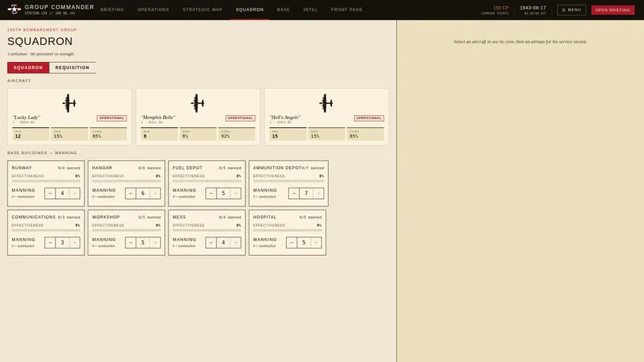Click Hell's Angels Operational status badge
The height and width of the screenshot is (362, 644).
click(x=369, y=117)
